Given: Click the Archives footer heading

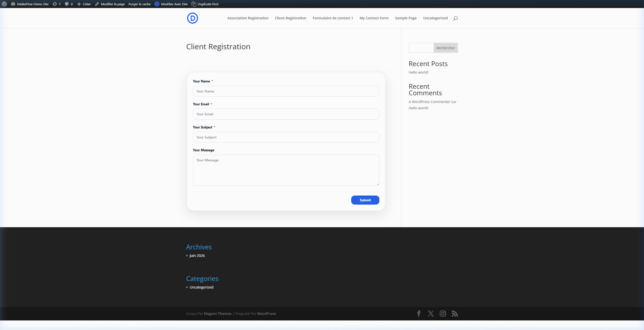Looking at the screenshot, I should [x=199, y=247].
